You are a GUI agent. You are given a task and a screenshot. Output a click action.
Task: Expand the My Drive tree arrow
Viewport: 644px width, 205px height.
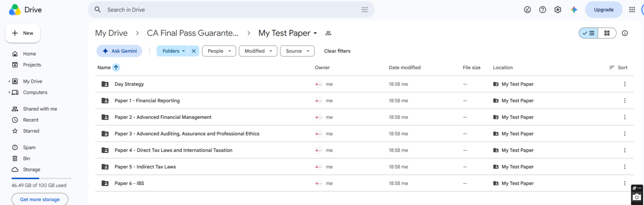[x=9, y=81]
